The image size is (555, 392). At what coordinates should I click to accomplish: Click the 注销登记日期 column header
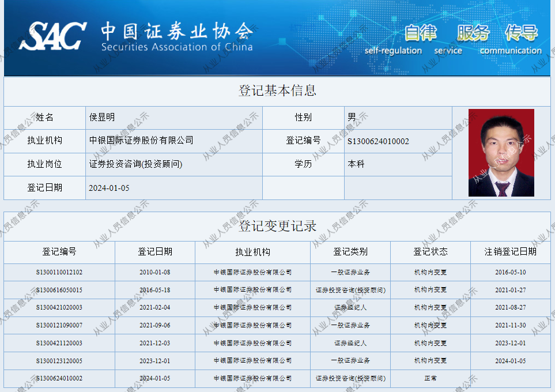pos(511,252)
